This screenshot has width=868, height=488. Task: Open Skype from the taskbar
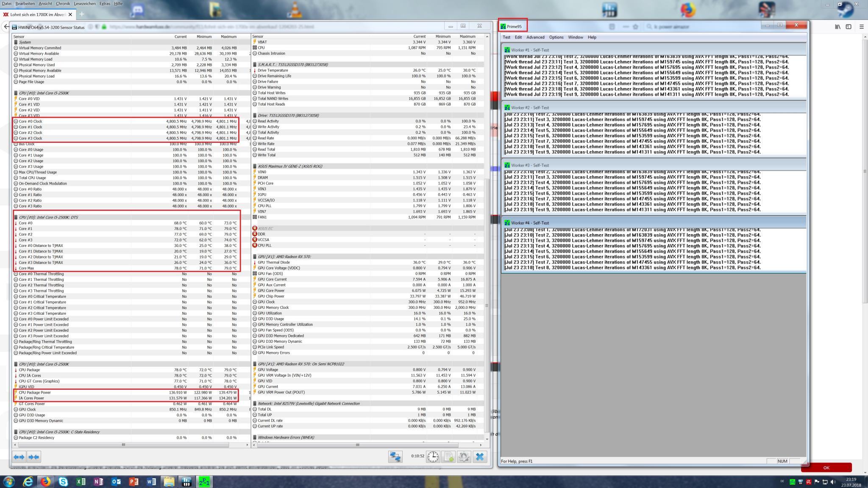point(63,482)
